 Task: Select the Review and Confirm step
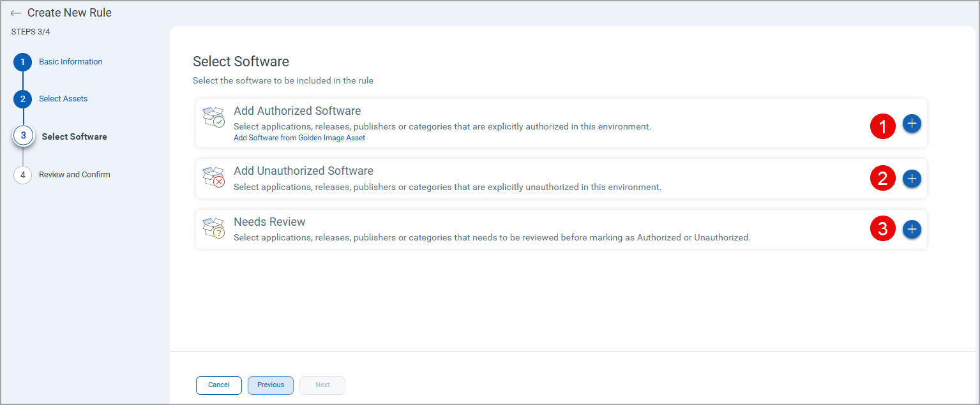(75, 174)
